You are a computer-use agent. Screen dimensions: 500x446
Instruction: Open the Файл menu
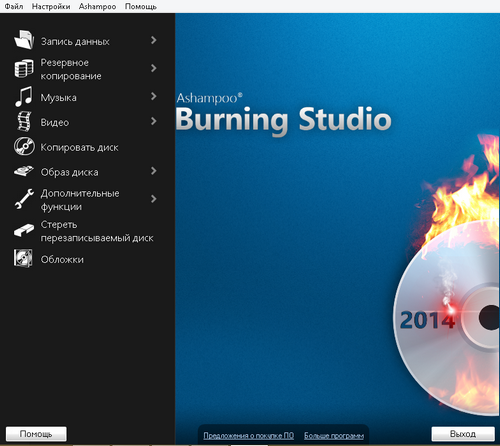[14, 6]
